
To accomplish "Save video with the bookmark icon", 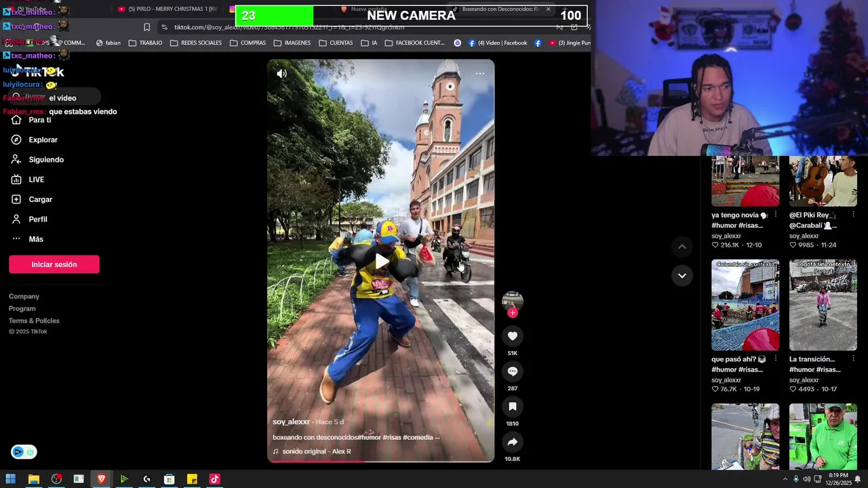I will coord(513,407).
